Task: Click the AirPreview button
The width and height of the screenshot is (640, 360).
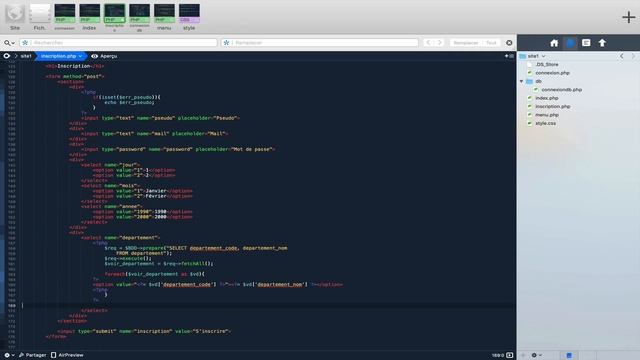Action: [x=67, y=355]
